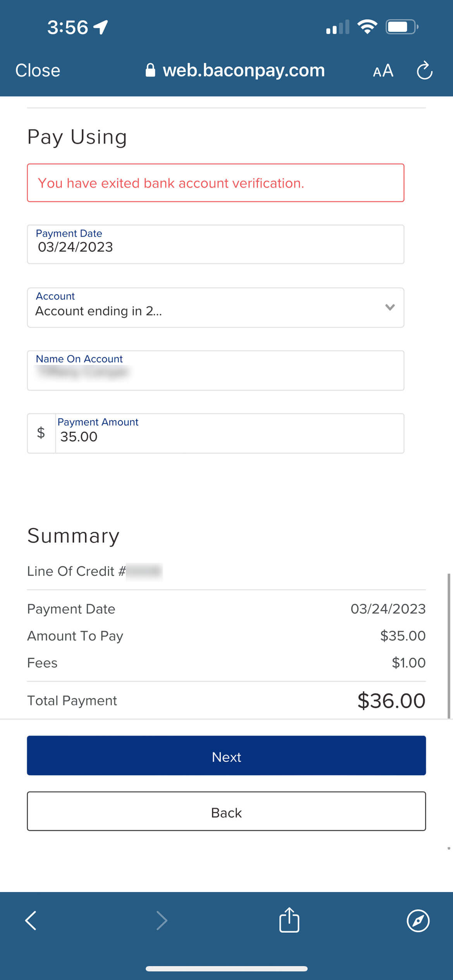Close the in-app browser
The image size is (453, 980).
pyautogui.click(x=38, y=70)
